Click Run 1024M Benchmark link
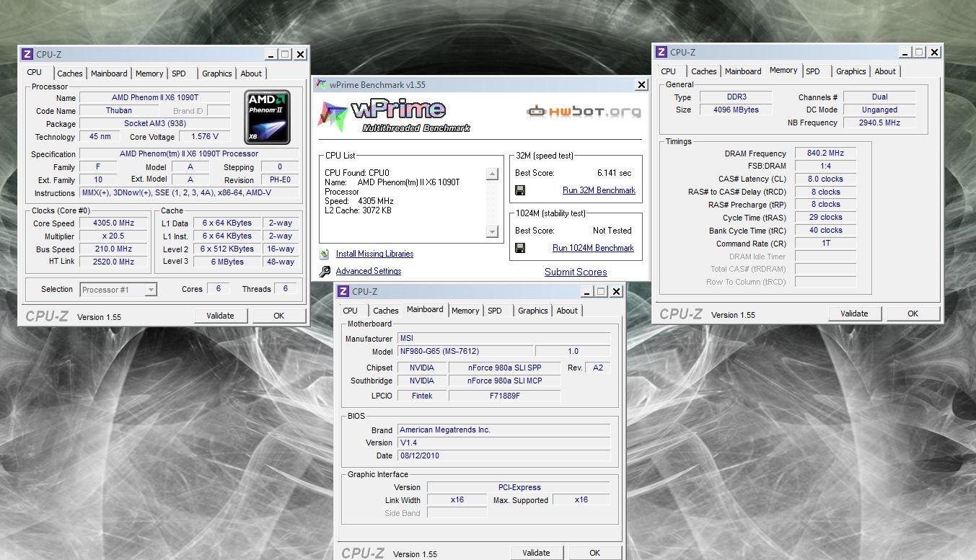The width and height of the screenshot is (976, 560). 593,248
